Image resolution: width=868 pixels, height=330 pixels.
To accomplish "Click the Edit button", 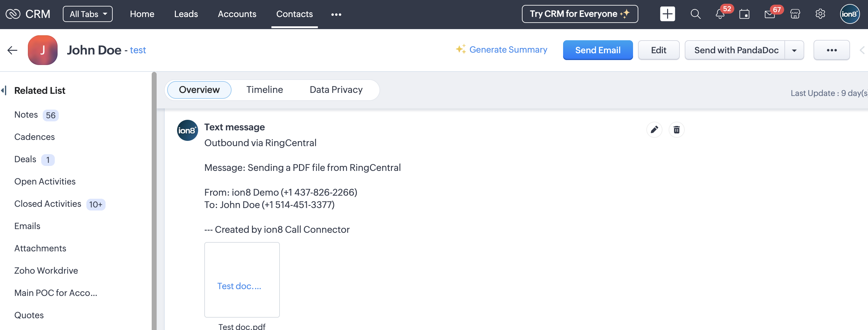I will click(x=658, y=50).
